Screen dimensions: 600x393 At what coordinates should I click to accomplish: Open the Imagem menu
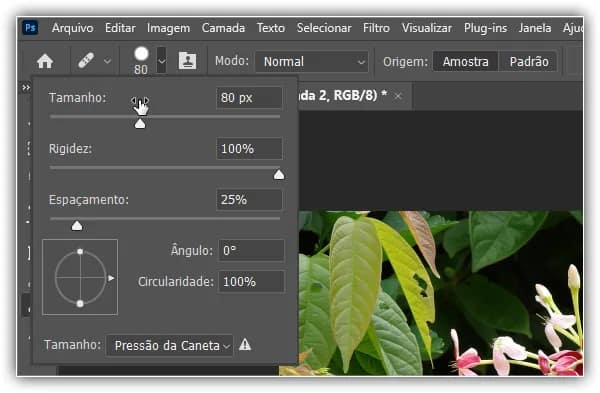(x=168, y=28)
